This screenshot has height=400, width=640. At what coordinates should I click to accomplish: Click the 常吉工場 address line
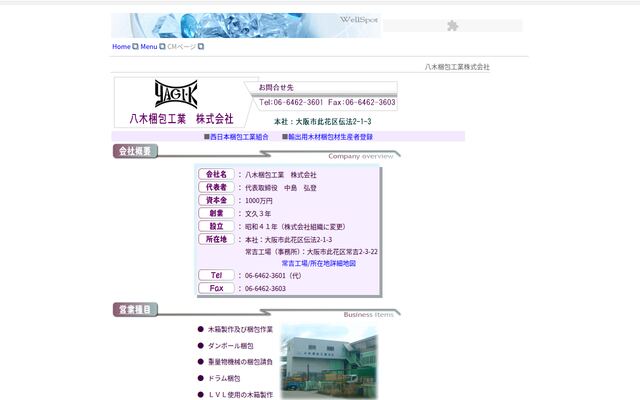[x=311, y=252]
